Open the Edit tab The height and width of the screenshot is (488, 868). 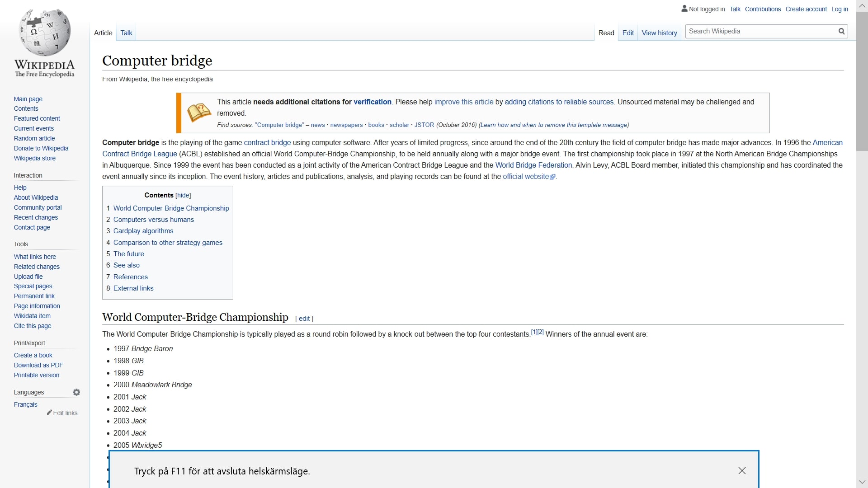[x=628, y=33]
